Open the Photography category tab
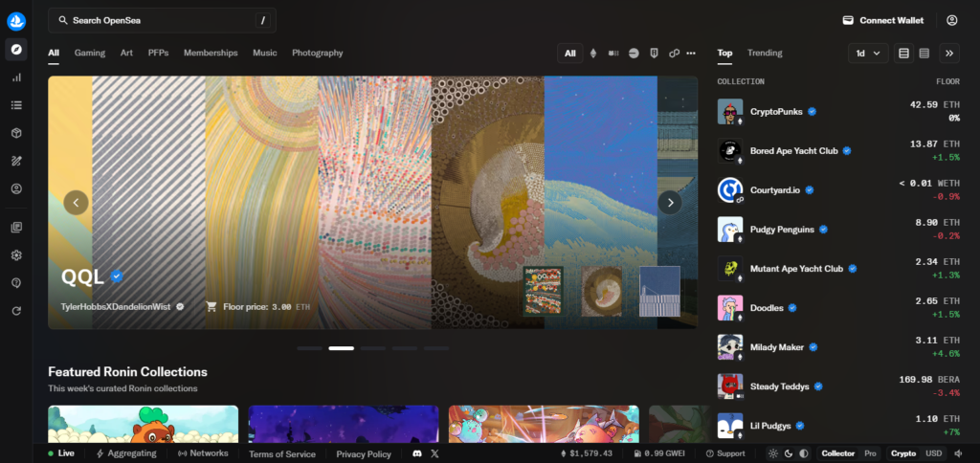The width and height of the screenshot is (980, 463). 318,54
